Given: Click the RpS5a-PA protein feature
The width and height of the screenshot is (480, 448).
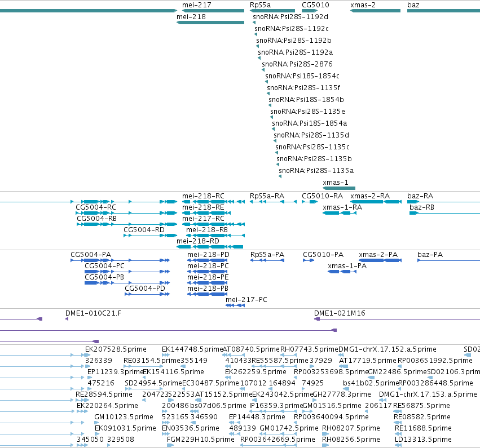Looking at the screenshot, I should (x=267, y=260).
